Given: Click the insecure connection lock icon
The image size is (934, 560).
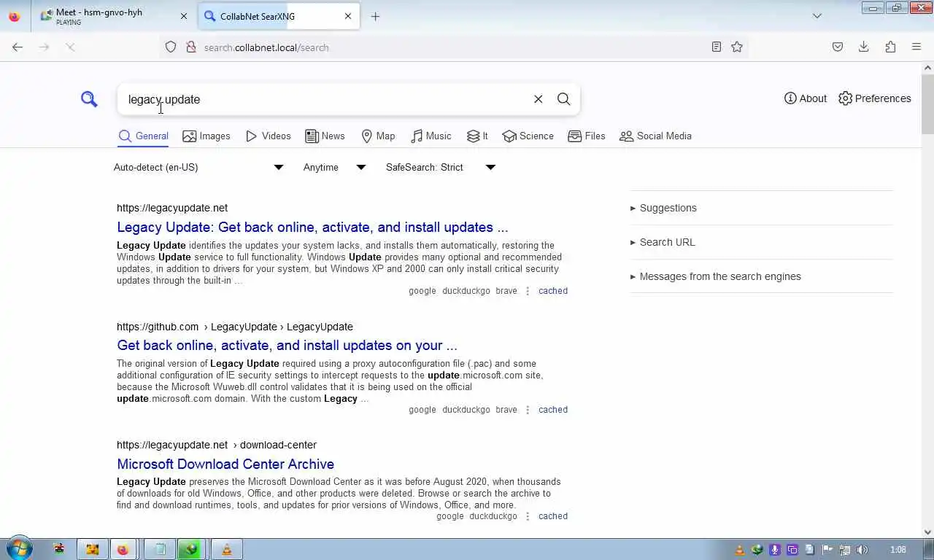Looking at the screenshot, I should 190,47.
